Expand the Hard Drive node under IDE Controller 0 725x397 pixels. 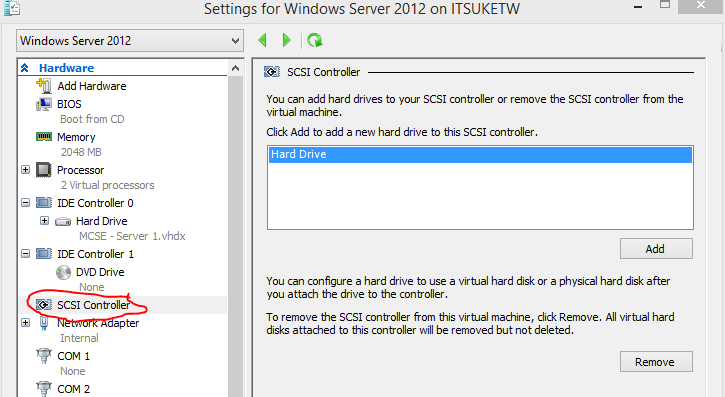point(44,221)
